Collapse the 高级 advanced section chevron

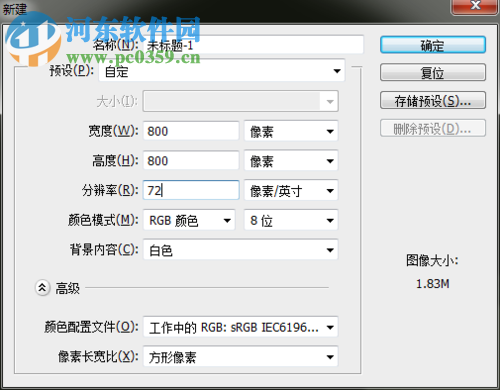click(42, 287)
